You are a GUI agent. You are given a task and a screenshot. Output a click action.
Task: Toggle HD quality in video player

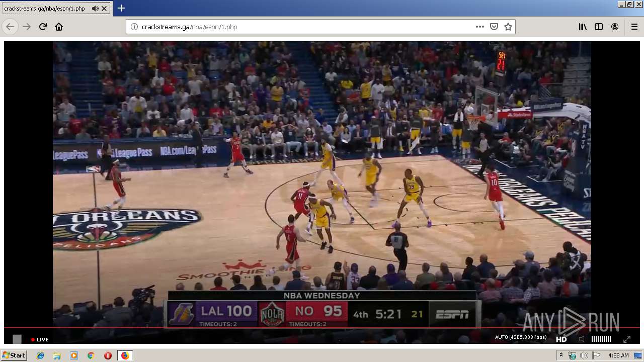pyautogui.click(x=561, y=339)
